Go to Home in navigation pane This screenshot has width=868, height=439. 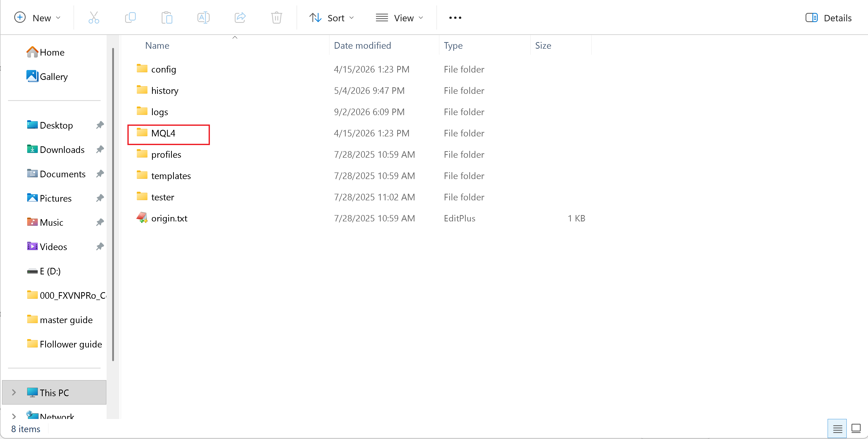pos(45,52)
